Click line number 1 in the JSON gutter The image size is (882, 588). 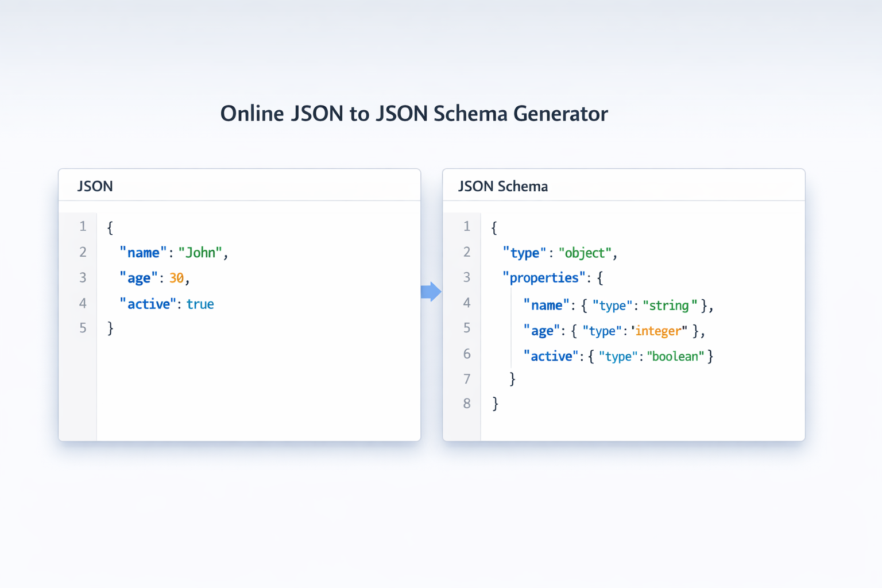83,226
